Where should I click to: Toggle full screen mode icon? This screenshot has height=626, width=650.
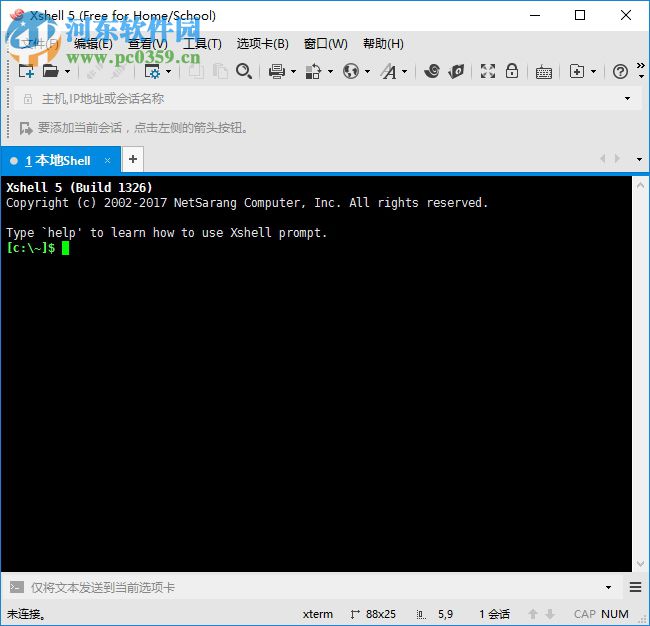[488, 71]
